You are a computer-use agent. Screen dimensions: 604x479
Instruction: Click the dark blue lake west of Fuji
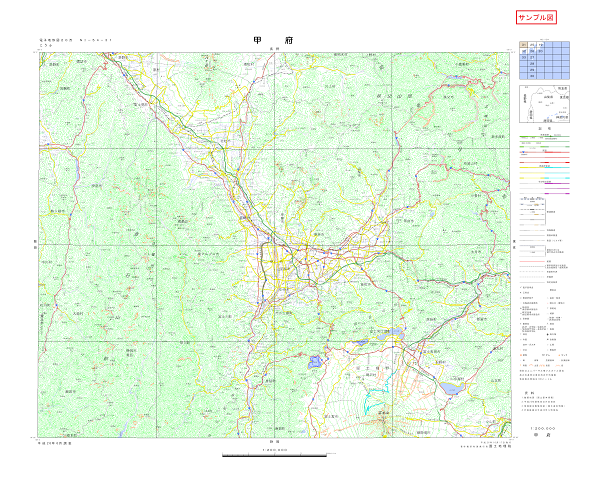point(315,361)
